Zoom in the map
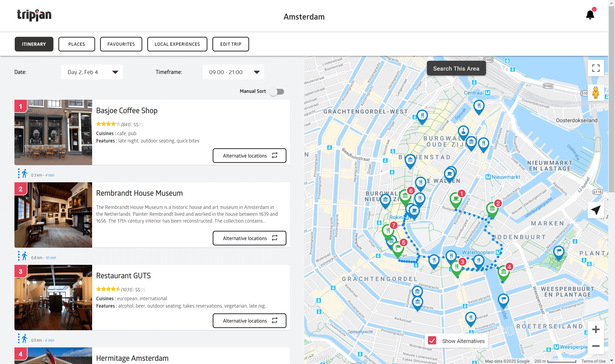Screen dimensions: 615x364 [596, 329]
